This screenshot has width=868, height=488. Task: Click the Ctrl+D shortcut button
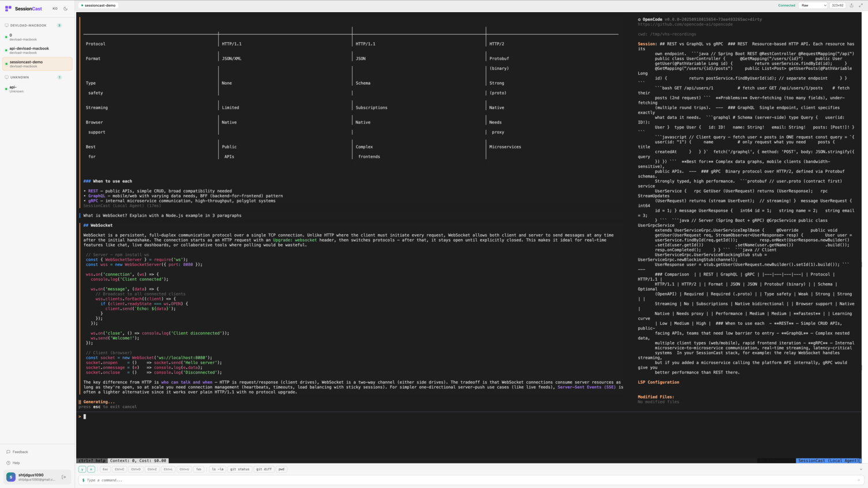136,469
